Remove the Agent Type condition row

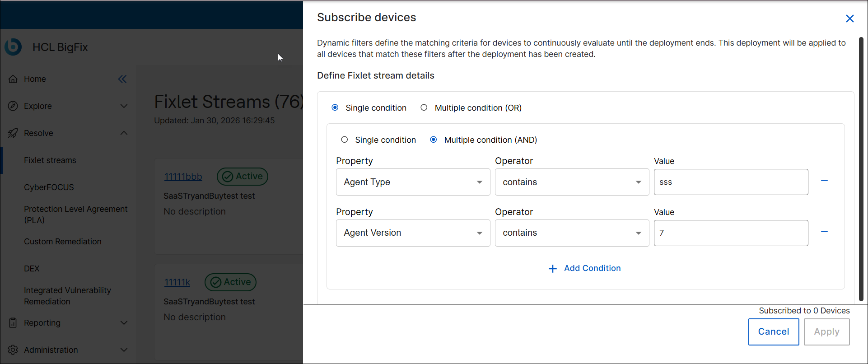point(824,181)
